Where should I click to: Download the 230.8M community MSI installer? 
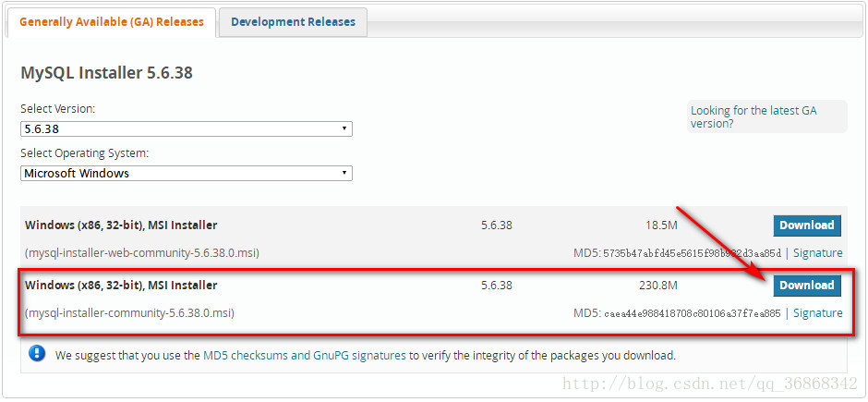point(806,286)
